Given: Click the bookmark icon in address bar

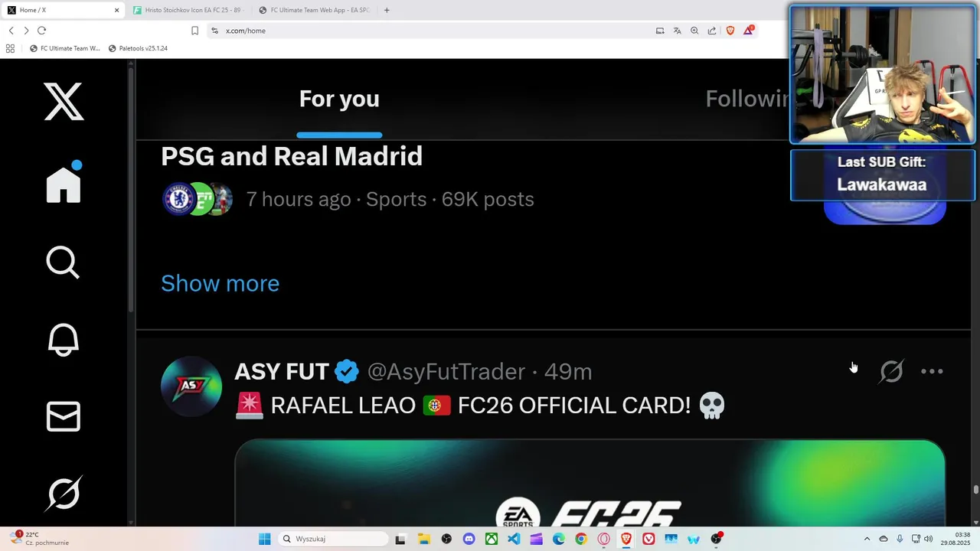Looking at the screenshot, I should click(194, 31).
